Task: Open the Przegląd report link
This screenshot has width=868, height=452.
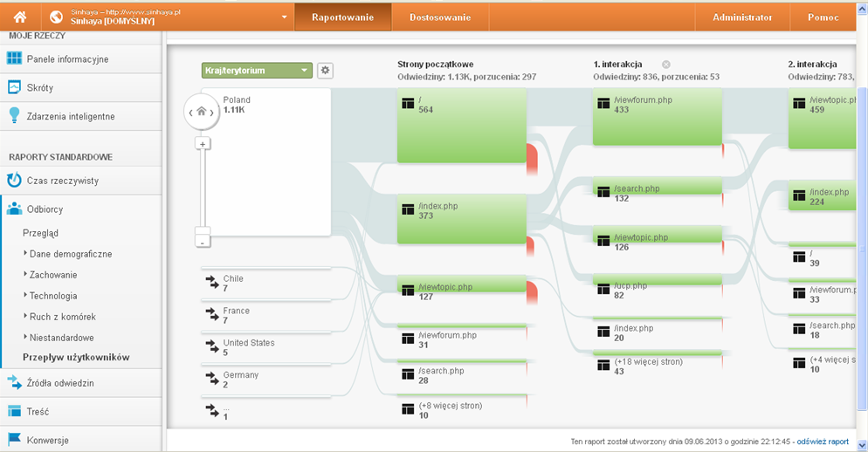Action: pyautogui.click(x=41, y=233)
